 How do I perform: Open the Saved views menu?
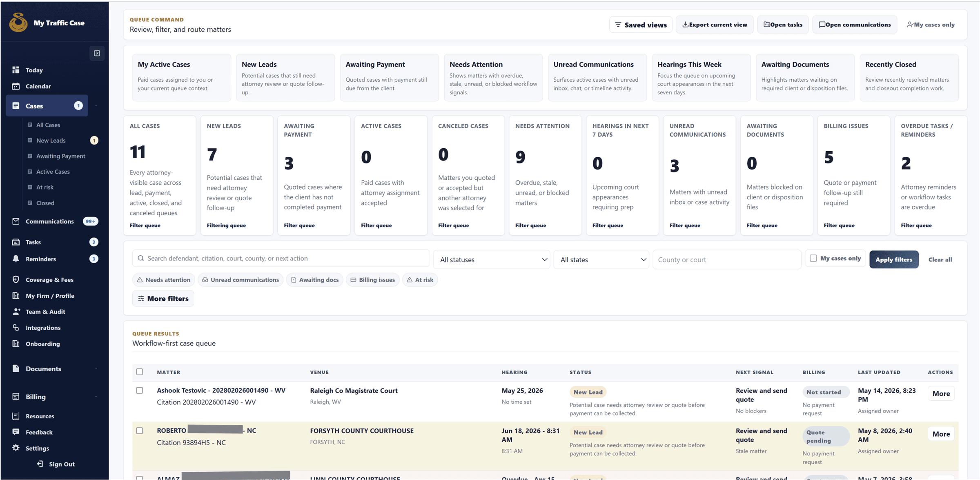coord(641,25)
